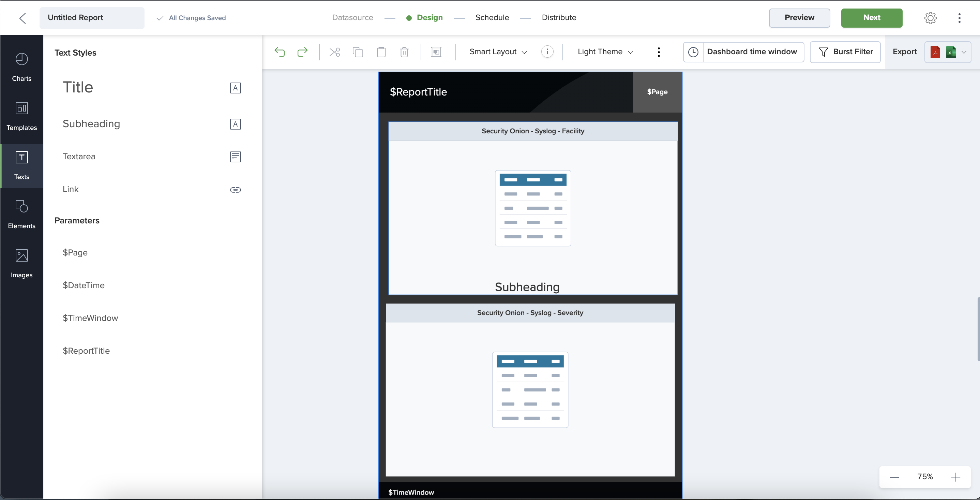Click the redo arrow icon
The image size is (980, 500).
coord(302,52)
